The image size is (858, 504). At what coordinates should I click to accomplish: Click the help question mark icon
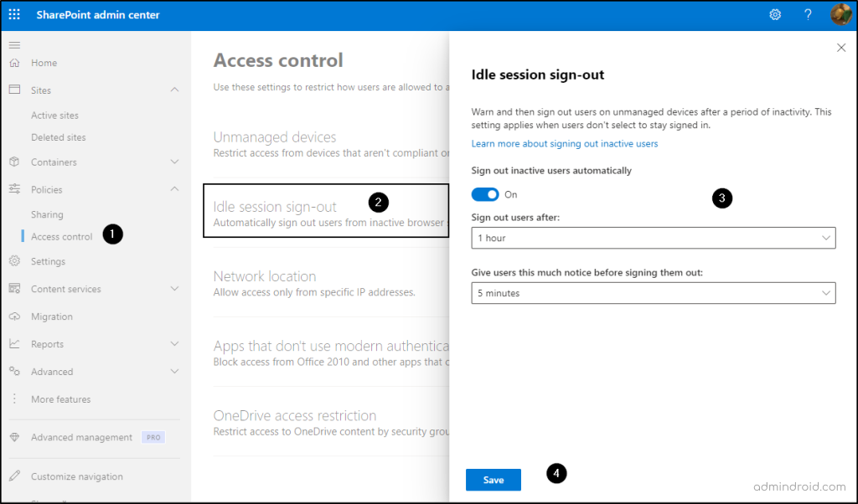(808, 14)
